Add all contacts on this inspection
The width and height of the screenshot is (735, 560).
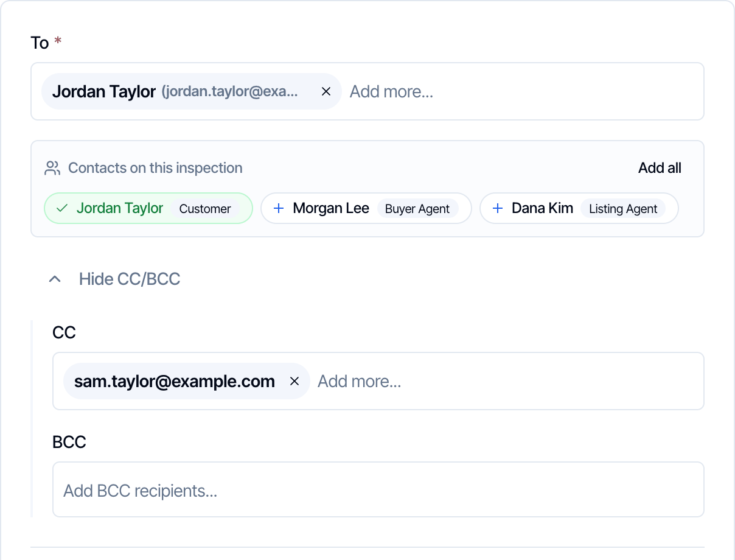660,168
